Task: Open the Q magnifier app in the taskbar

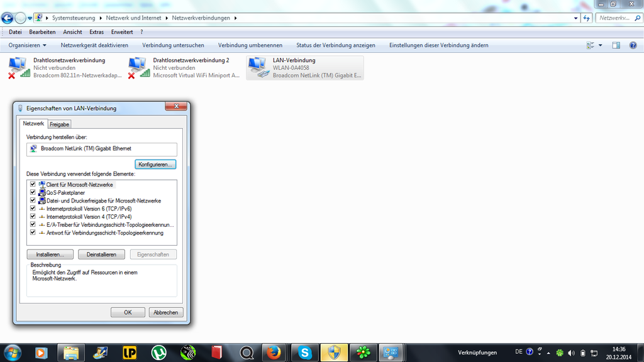Action: click(247, 353)
